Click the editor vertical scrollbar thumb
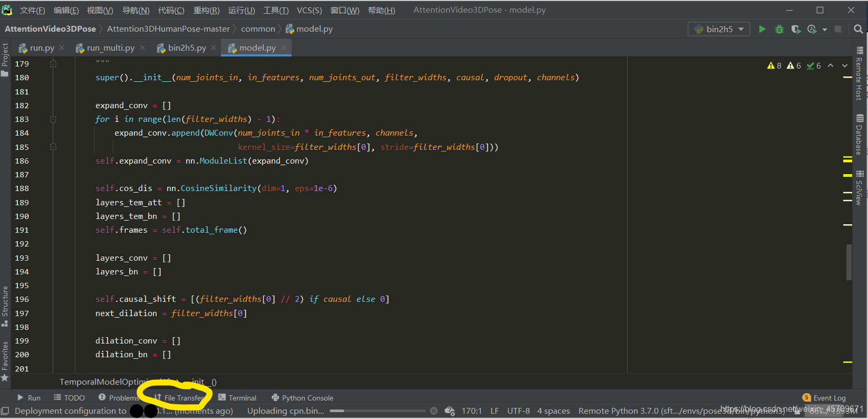 848,262
